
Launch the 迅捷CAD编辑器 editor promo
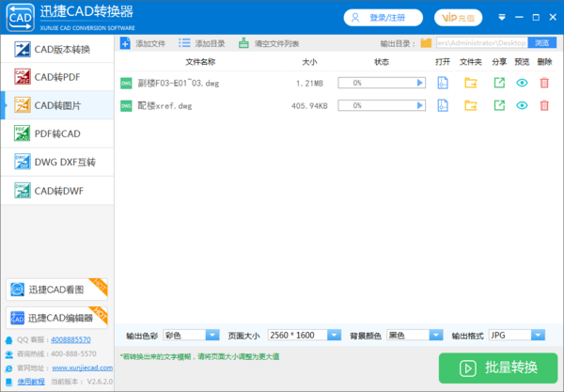(56, 318)
